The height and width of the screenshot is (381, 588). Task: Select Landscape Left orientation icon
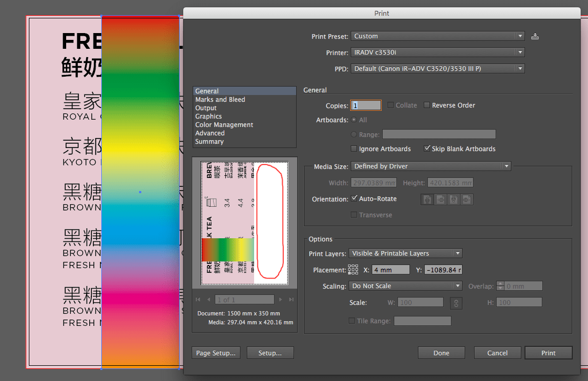(440, 199)
